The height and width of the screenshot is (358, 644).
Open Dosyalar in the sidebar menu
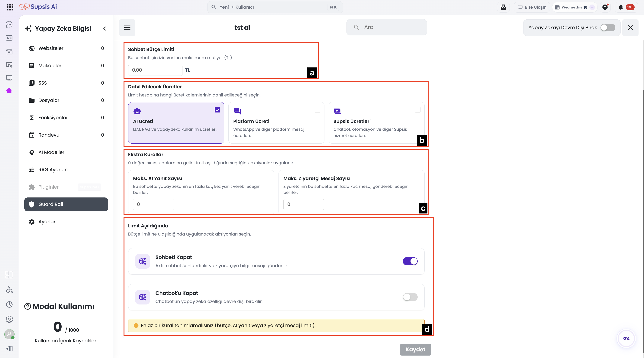point(66,100)
